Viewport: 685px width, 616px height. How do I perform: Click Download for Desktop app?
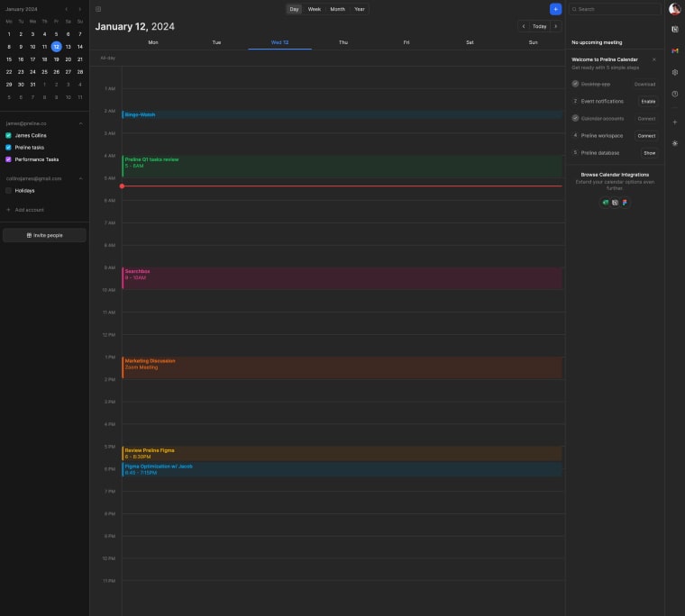click(x=644, y=85)
